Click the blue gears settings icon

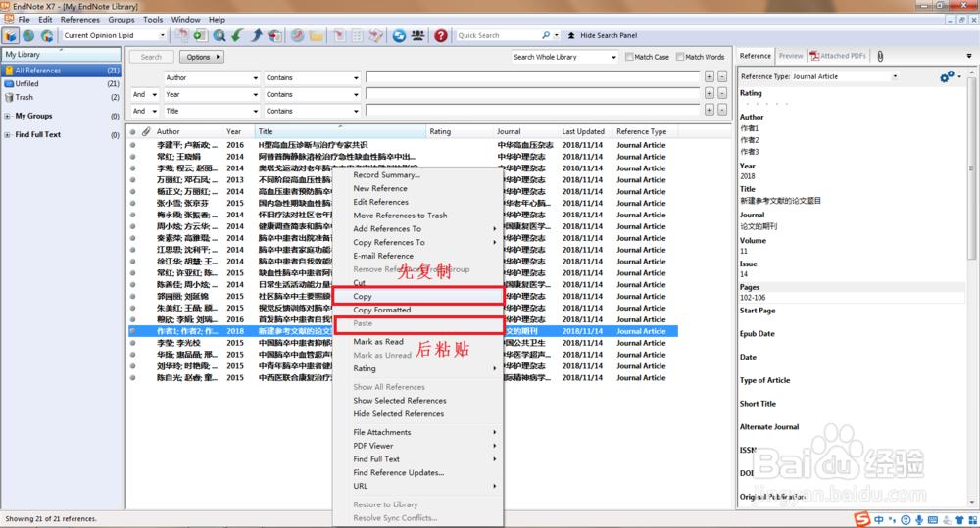947,76
